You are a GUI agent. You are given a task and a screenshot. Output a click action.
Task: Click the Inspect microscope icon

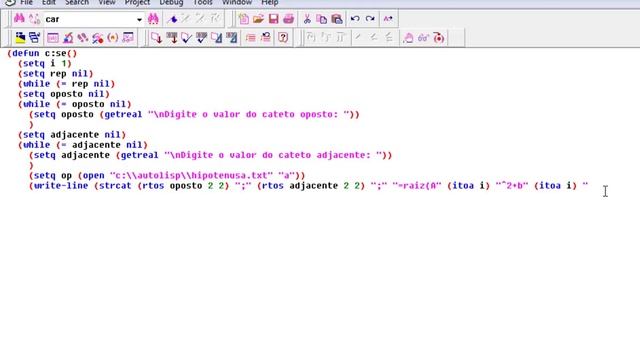click(x=68, y=38)
